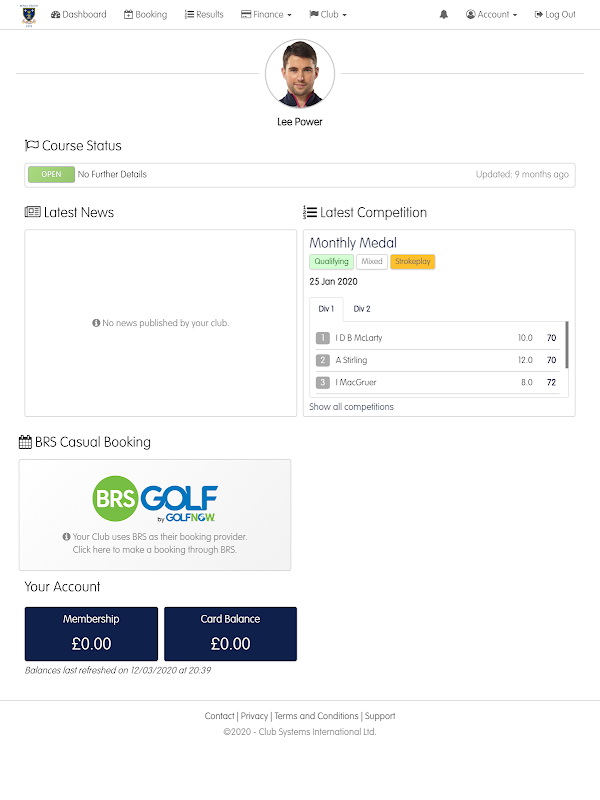
Task: Click the golf club crest logo
Action: [x=27, y=15]
